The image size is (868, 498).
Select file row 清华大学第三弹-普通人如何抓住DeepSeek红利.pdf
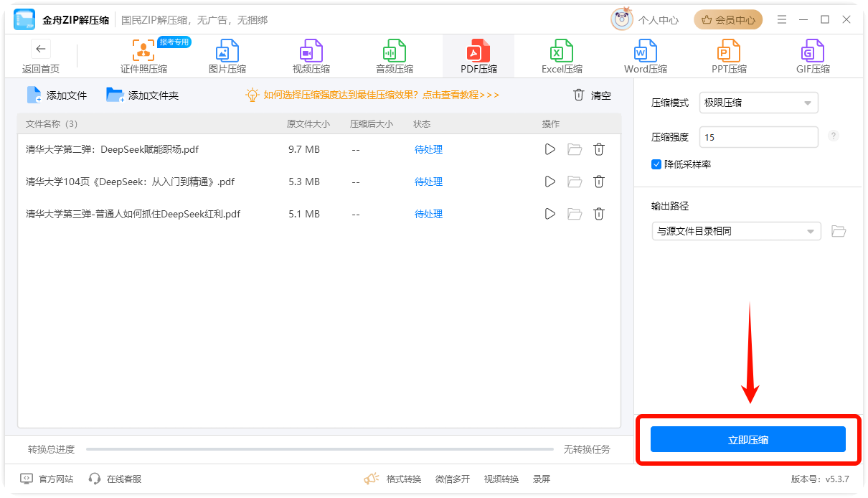(319, 214)
